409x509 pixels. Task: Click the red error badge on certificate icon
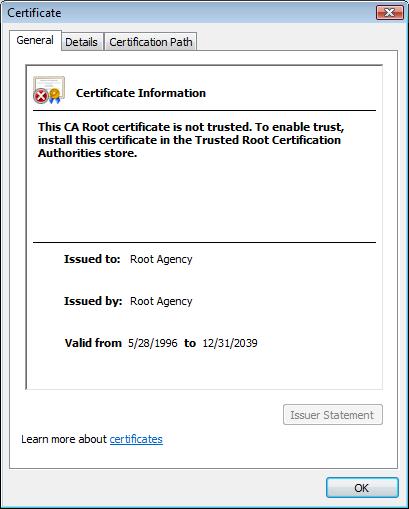[41, 97]
